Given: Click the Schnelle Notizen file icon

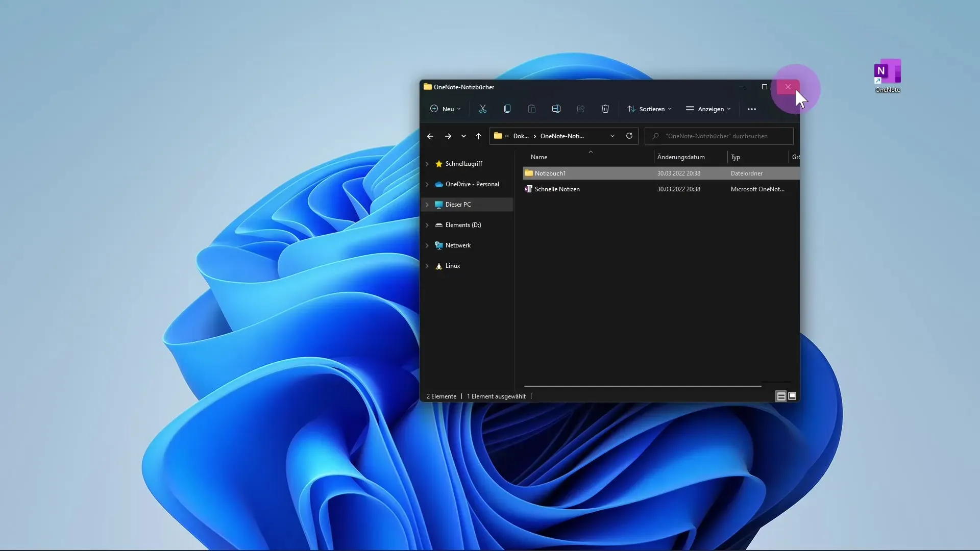Looking at the screenshot, I should [529, 189].
